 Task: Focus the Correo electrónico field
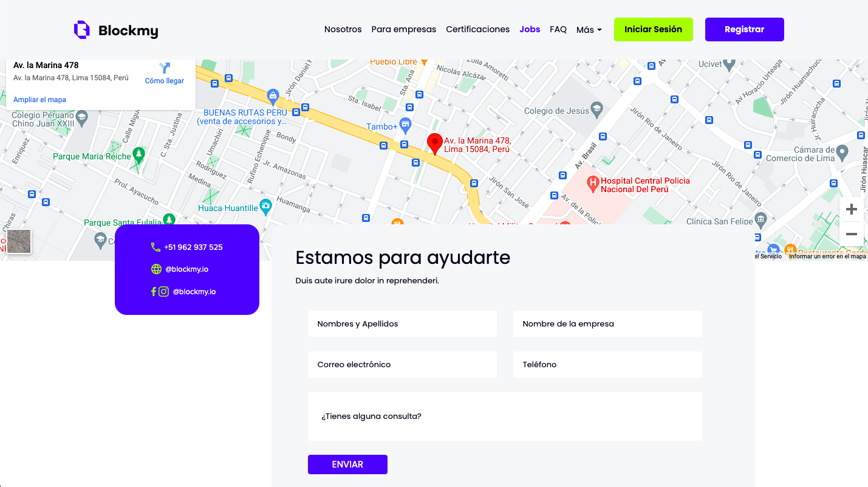click(402, 365)
